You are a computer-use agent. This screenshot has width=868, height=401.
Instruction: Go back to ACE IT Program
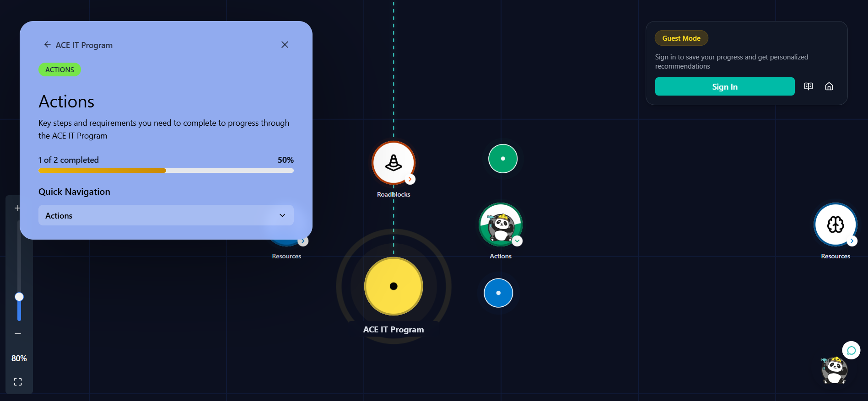coord(48,45)
